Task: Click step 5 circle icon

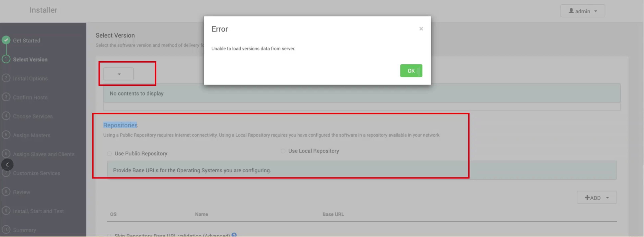Action: 6,135
